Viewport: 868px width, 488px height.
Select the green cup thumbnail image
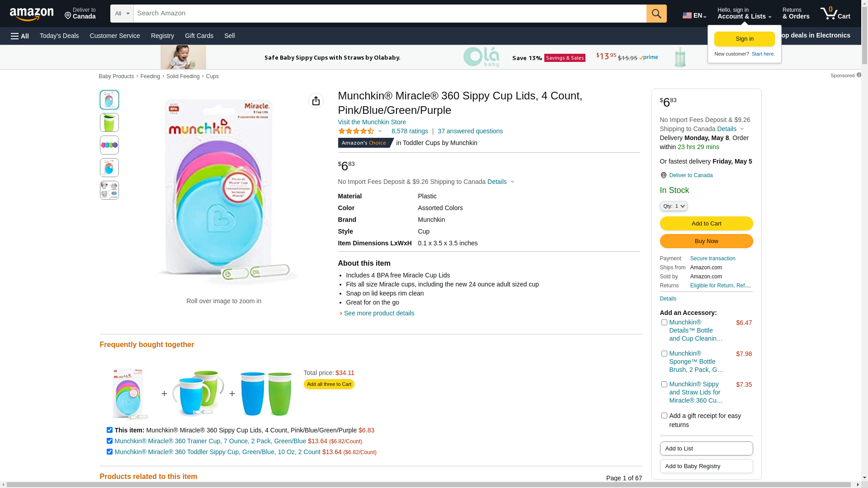109,122
